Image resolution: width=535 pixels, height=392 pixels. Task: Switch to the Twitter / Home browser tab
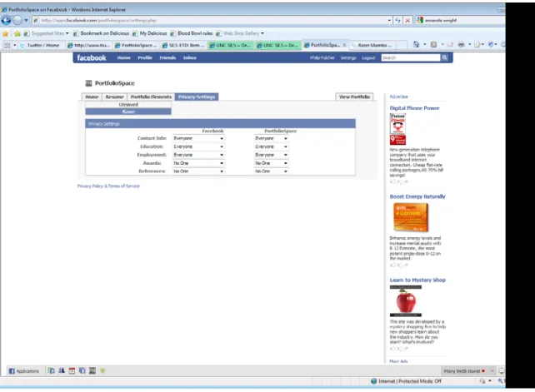point(42,45)
